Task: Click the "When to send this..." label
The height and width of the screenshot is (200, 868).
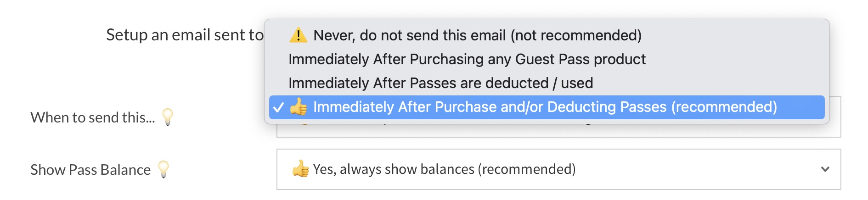Action: [x=93, y=117]
